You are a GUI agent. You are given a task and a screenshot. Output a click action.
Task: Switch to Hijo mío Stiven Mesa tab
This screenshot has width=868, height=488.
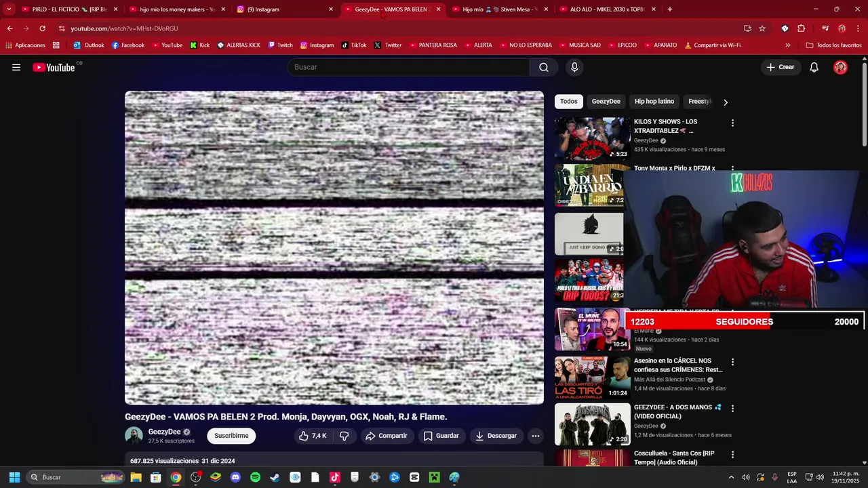tap(502, 9)
